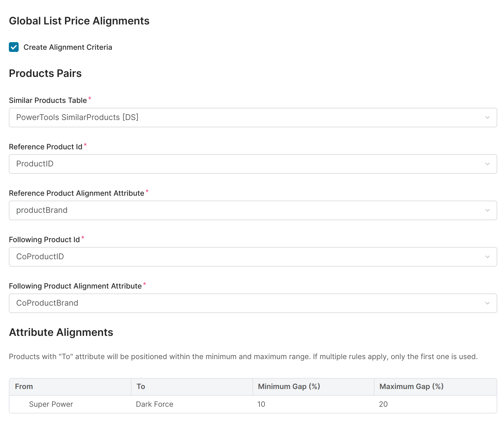Viewport: 504px width, 422px height.
Task: Click the Dark Force table cell
Action: click(154, 404)
